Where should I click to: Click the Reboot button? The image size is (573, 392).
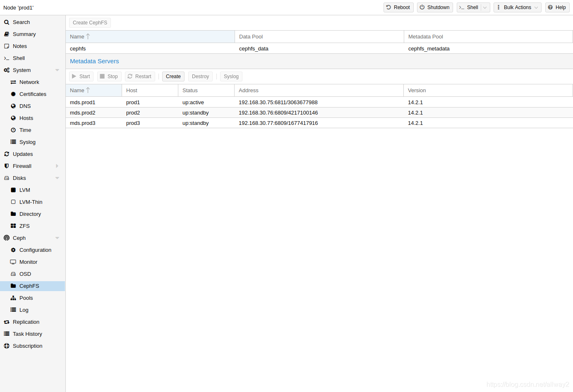(x=398, y=7)
